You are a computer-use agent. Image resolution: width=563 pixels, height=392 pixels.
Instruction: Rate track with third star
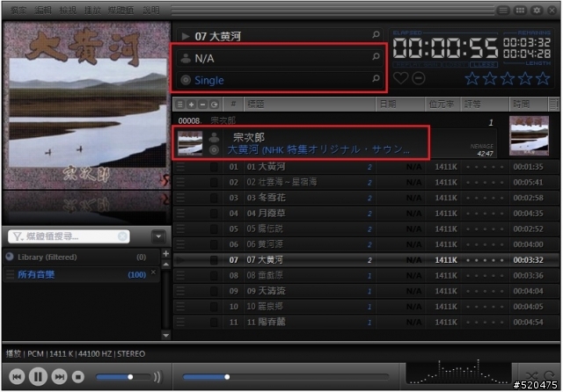pos(508,78)
